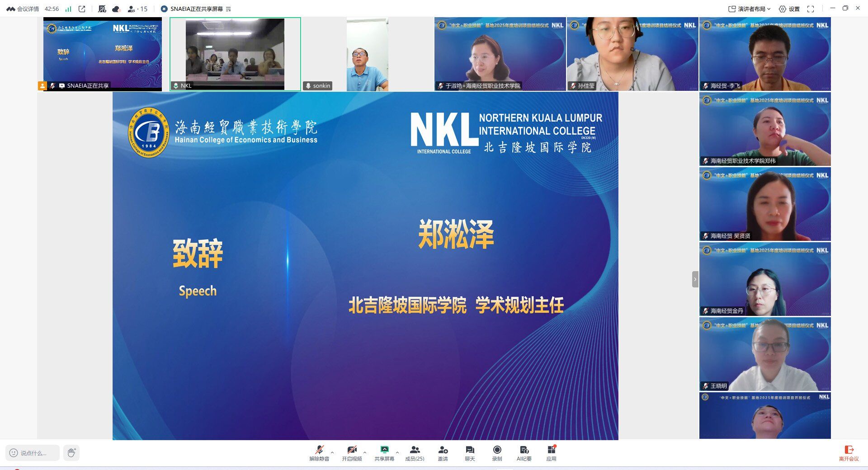Click the invite (邀请) icon
The image size is (868, 470).
[443, 452]
